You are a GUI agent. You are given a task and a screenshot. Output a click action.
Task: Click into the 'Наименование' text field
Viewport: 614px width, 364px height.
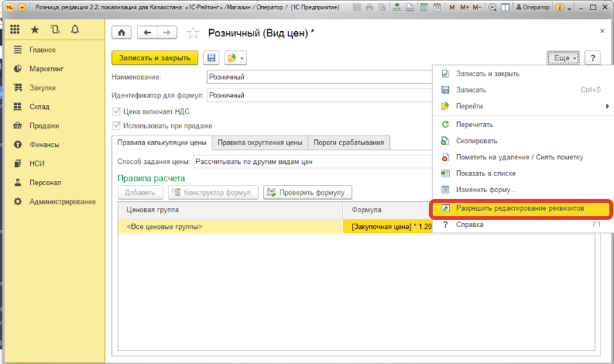tap(317, 77)
